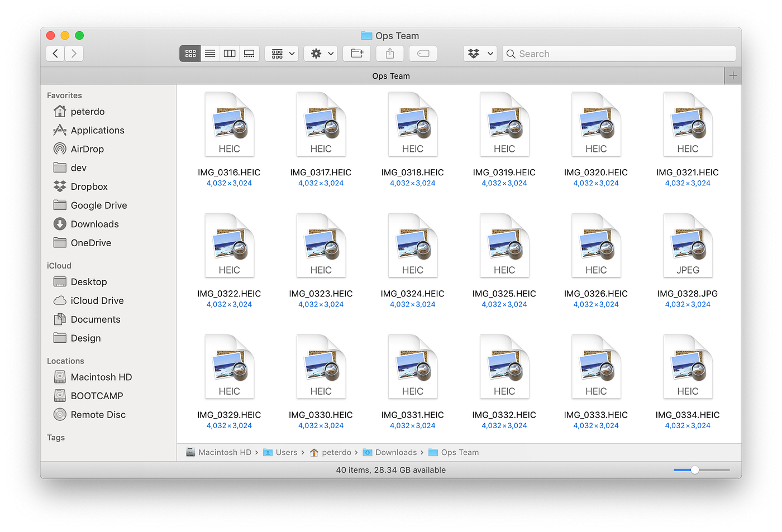Image resolution: width=782 pixels, height=532 pixels.
Task: Switch to column view
Action: click(229, 53)
